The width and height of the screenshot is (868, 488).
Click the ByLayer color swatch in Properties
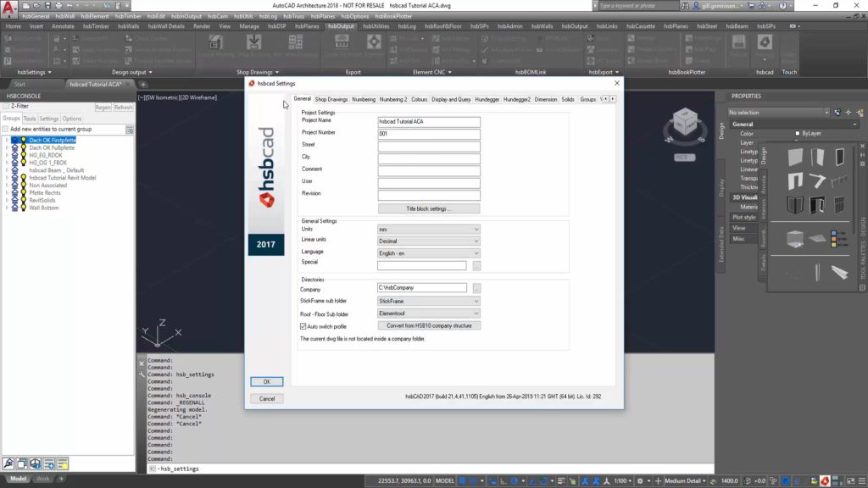click(797, 133)
